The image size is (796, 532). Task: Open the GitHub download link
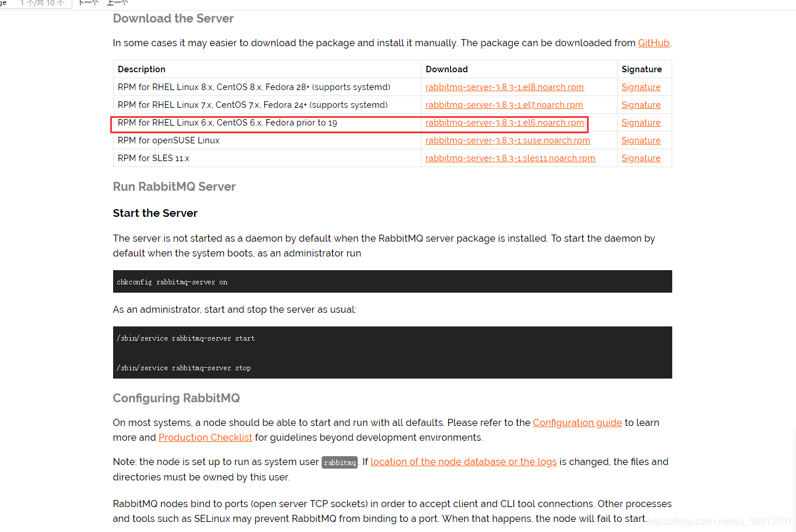click(x=653, y=43)
